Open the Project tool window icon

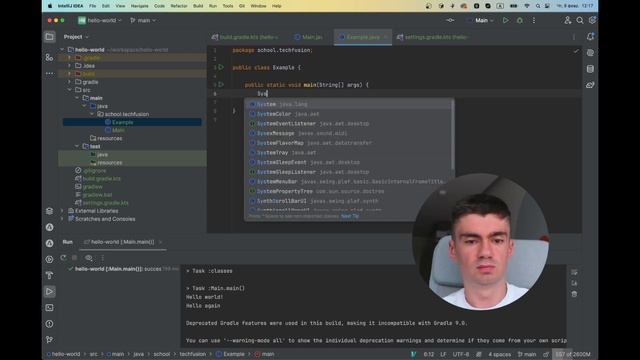(x=49, y=37)
